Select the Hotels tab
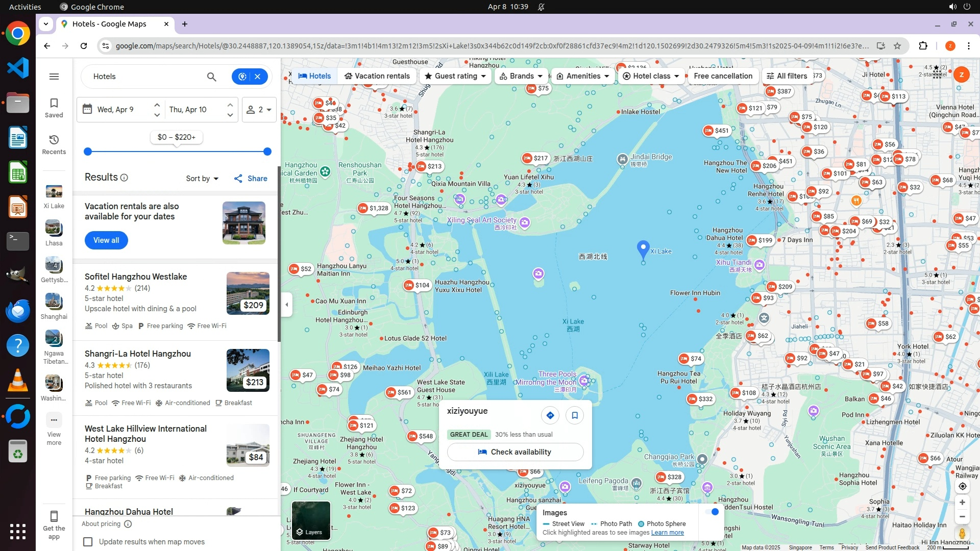The height and width of the screenshot is (551, 980). pyautogui.click(x=314, y=76)
